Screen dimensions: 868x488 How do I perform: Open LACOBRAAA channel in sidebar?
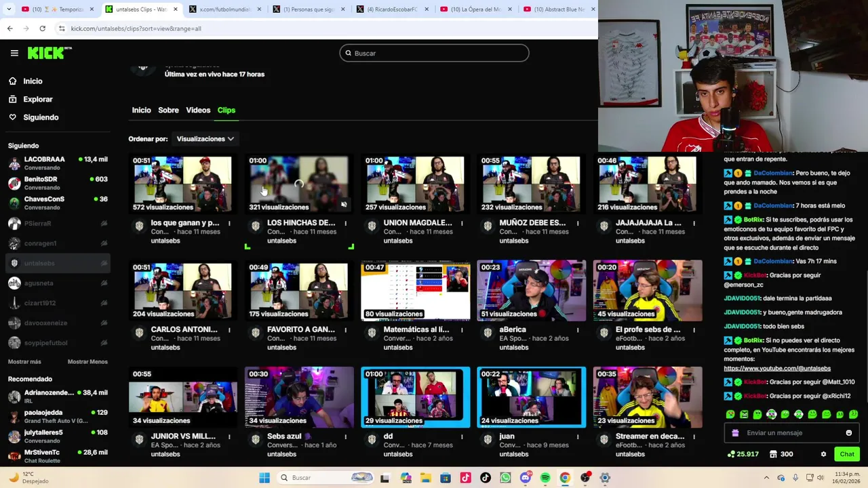(x=58, y=163)
